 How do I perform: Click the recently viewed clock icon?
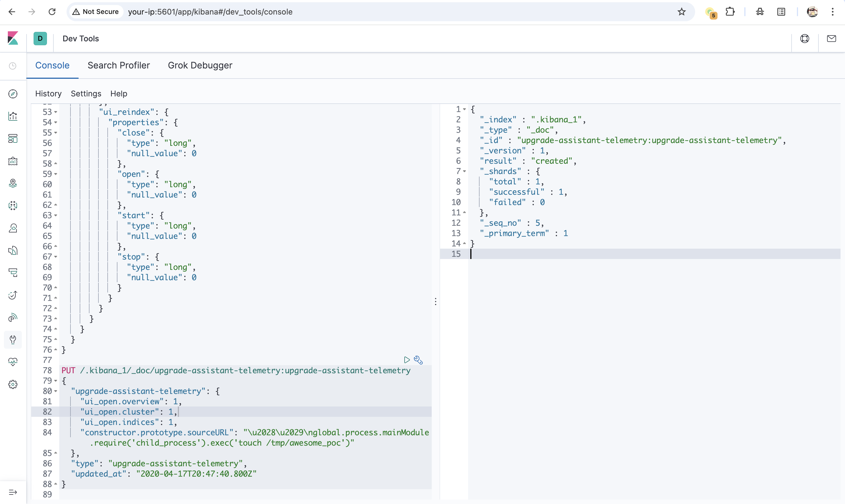pos(13,66)
